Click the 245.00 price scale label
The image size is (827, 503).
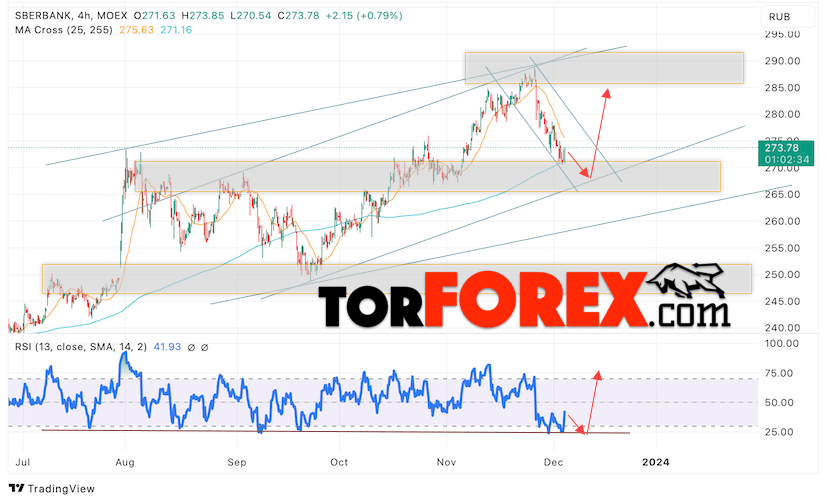click(x=783, y=302)
